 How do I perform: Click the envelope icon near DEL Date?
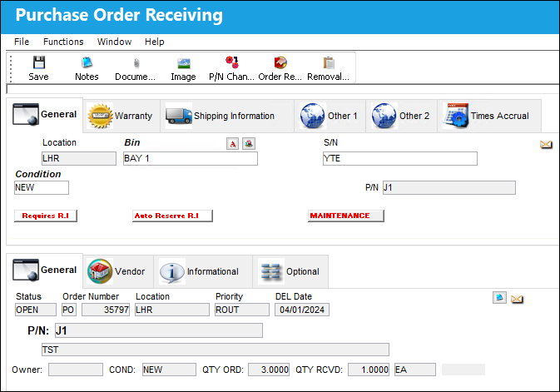coord(517,299)
